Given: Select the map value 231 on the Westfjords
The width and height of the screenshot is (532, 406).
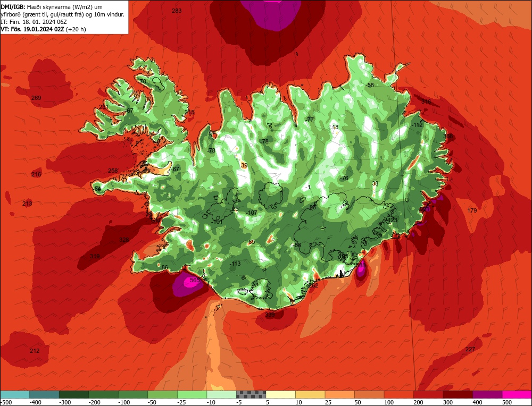Looking at the screenshot, I should (x=104, y=107).
